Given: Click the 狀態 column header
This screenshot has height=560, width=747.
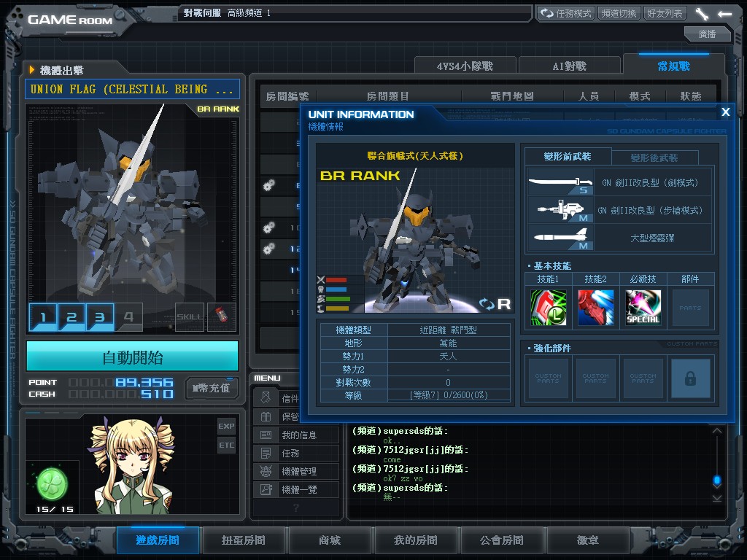Looking at the screenshot, I should click(x=690, y=96).
